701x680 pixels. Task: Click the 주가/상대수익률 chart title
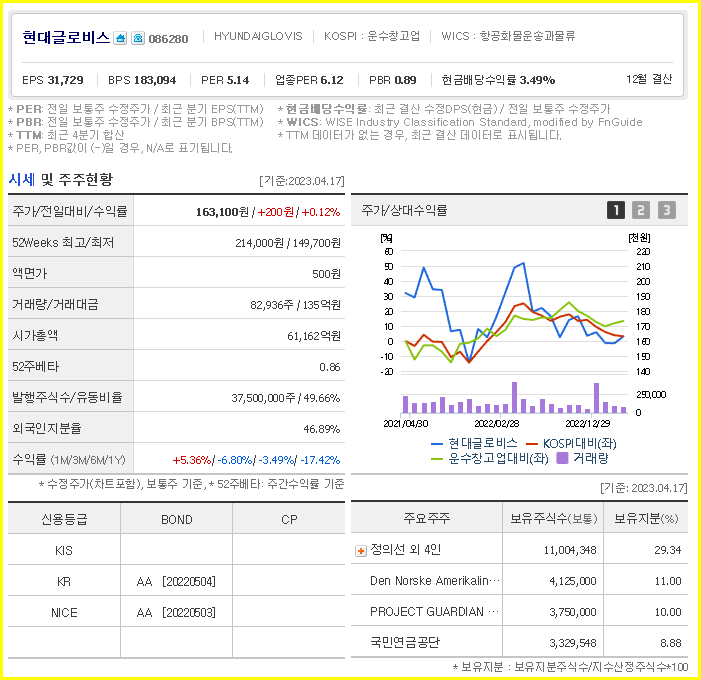404,210
